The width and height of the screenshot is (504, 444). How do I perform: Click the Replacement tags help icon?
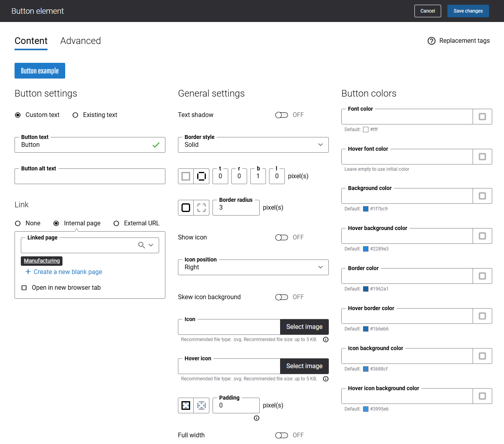pos(431,41)
